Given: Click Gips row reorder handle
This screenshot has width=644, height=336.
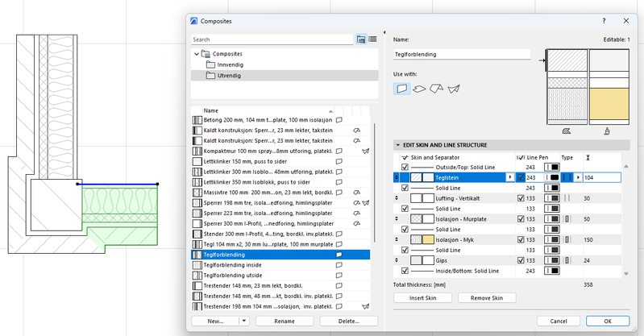Looking at the screenshot, I should point(397,260).
